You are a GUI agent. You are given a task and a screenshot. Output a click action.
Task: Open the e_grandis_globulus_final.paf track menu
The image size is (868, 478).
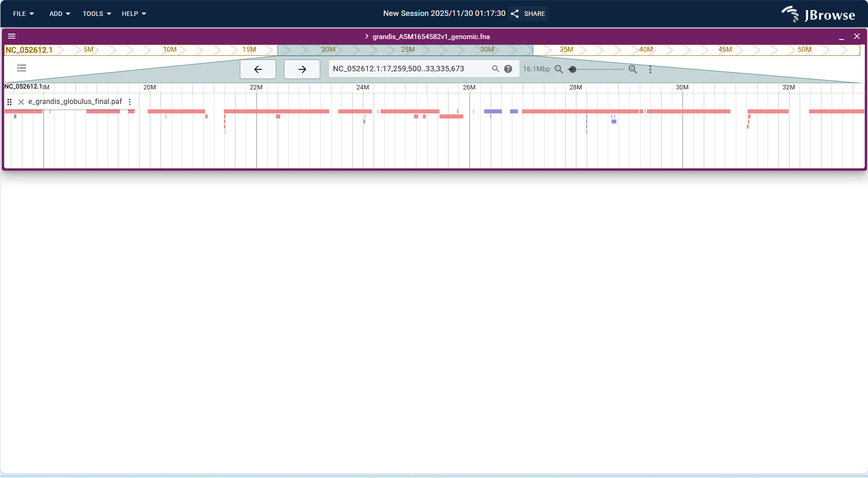tap(130, 102)
